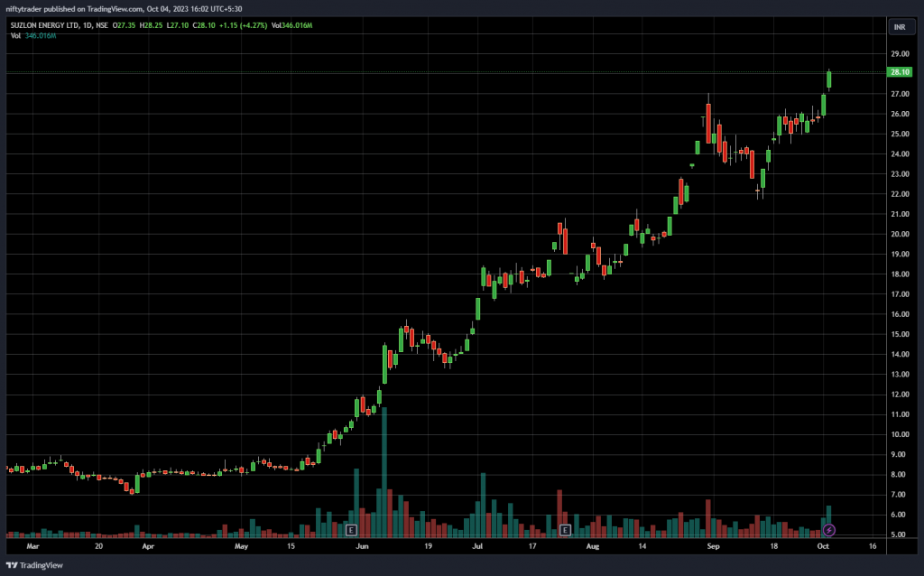
Task: Click the purple lightning event icon
Action: (x=828, y=530)
